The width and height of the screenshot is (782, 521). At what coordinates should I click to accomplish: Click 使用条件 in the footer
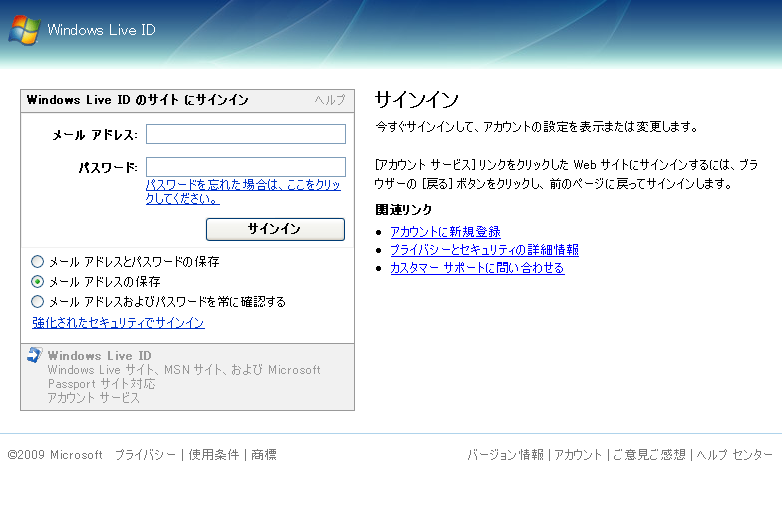point(213,455)
